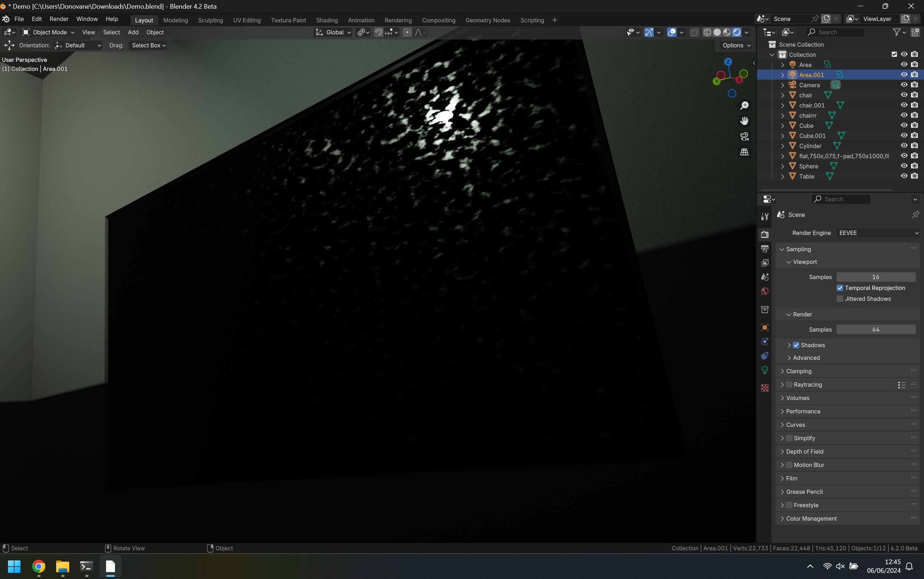Screen dimensions: 924x579
Task: Open the World properties tab
Action: 765,291
